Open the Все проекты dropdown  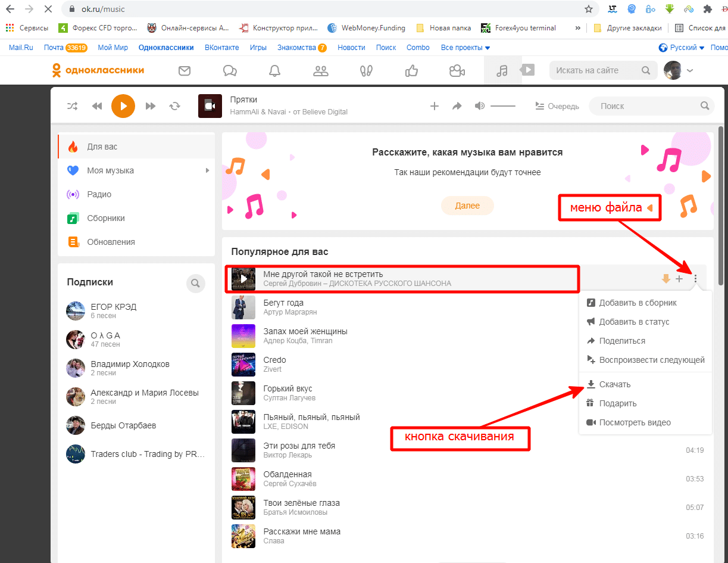pyautogui.click(x=465, y=48)
